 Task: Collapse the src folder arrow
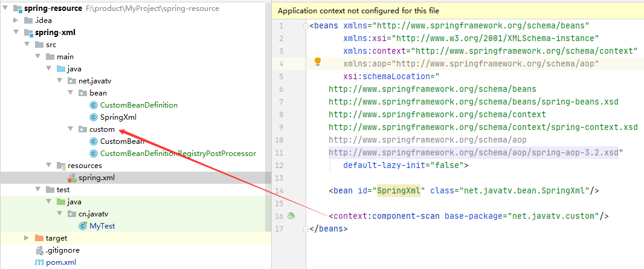(27, 44)
